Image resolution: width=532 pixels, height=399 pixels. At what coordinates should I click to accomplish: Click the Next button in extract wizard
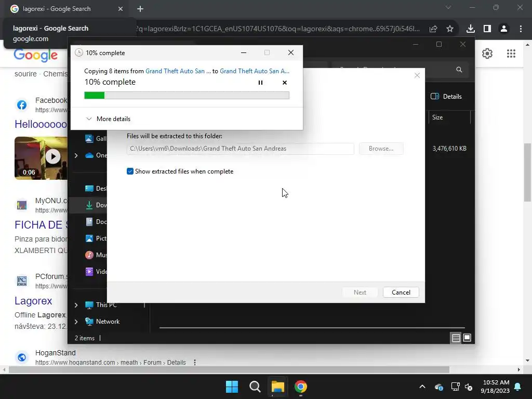click(x=360, y=292)
